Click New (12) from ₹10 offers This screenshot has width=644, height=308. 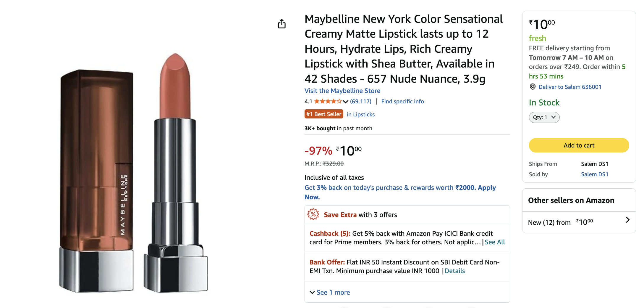tap(579, 222)
